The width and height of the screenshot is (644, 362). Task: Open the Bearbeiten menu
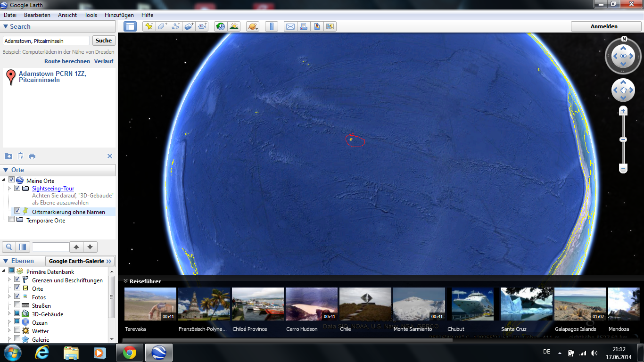[37, 15]
